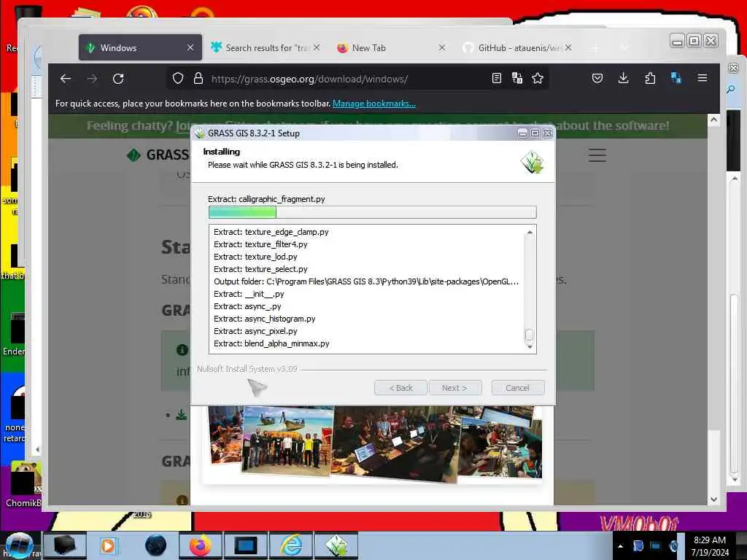
Task: Bookmark this page with the star icon
Action: click(x=538, y=78)
